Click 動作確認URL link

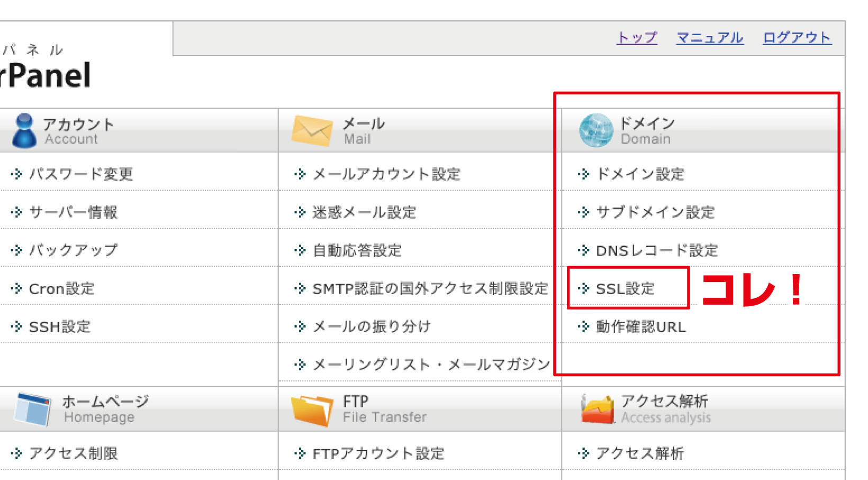[x=640, y=327]
